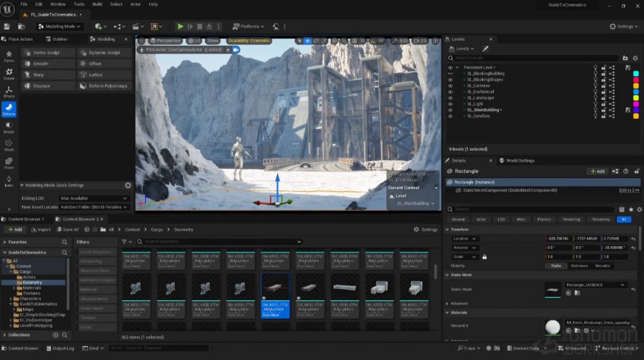Expand the Advanced section under Static Mesh
Viewport: 644px width, 360px height.
[447, 303]
